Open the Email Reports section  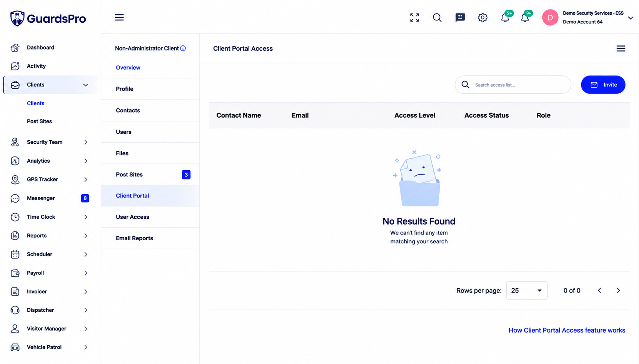pos(150,238)
